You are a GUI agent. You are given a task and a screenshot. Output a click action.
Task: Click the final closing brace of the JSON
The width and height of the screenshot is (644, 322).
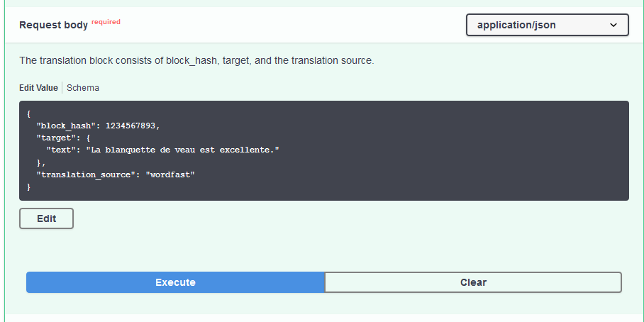(29, 187)
